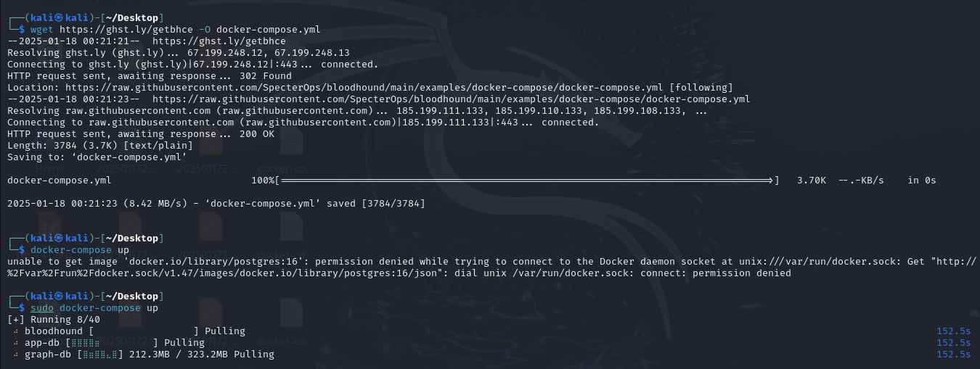980x369 pixels.
Task: Click the "200 OK" response text
Action: tap(256, 133)
